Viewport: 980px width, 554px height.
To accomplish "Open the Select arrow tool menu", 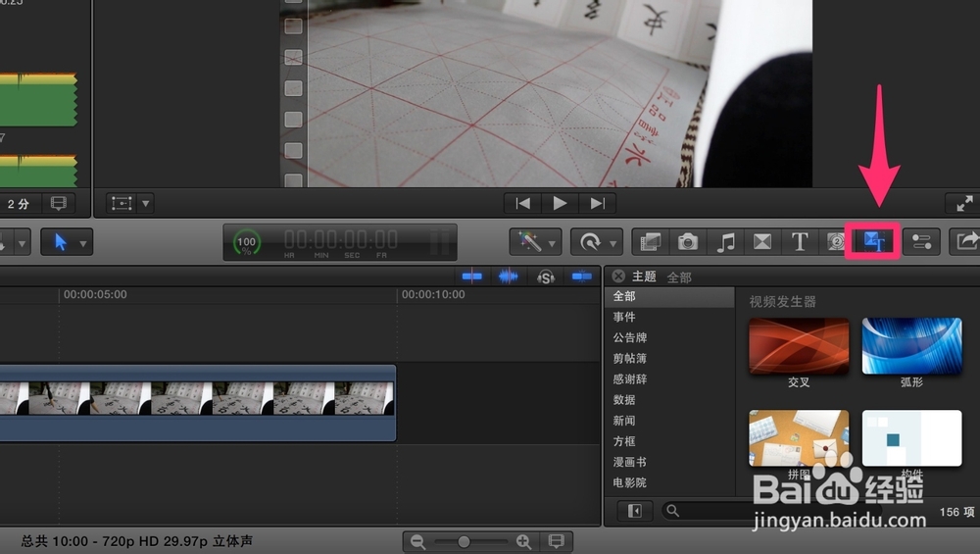I will click(67, 242).
